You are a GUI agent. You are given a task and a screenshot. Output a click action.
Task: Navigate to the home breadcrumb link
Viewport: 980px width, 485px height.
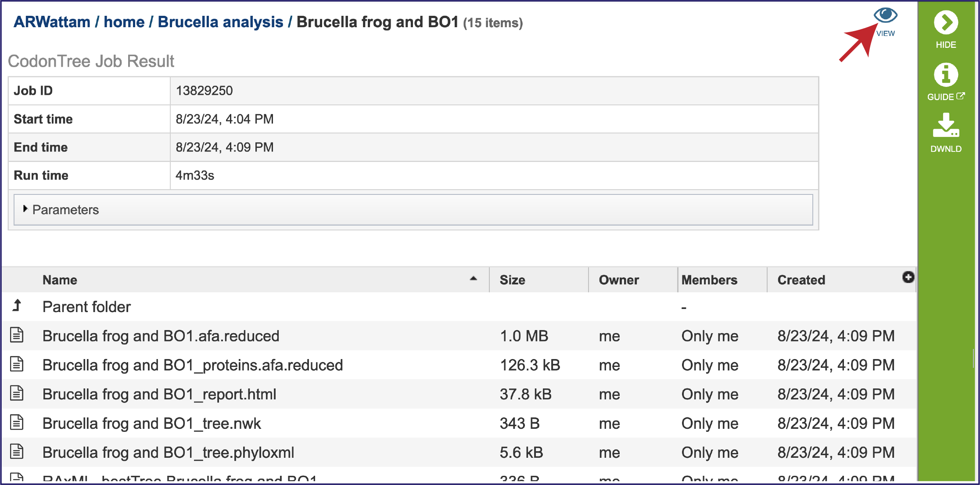124,22
